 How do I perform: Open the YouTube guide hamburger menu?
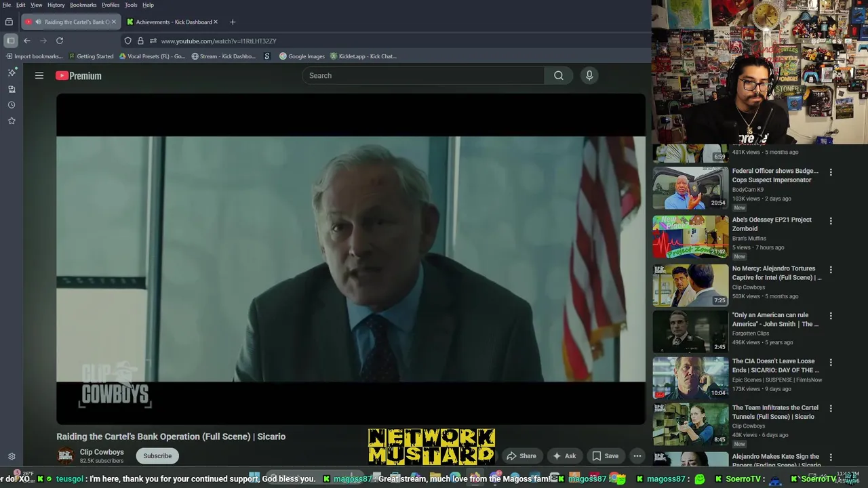coord(39,76)
